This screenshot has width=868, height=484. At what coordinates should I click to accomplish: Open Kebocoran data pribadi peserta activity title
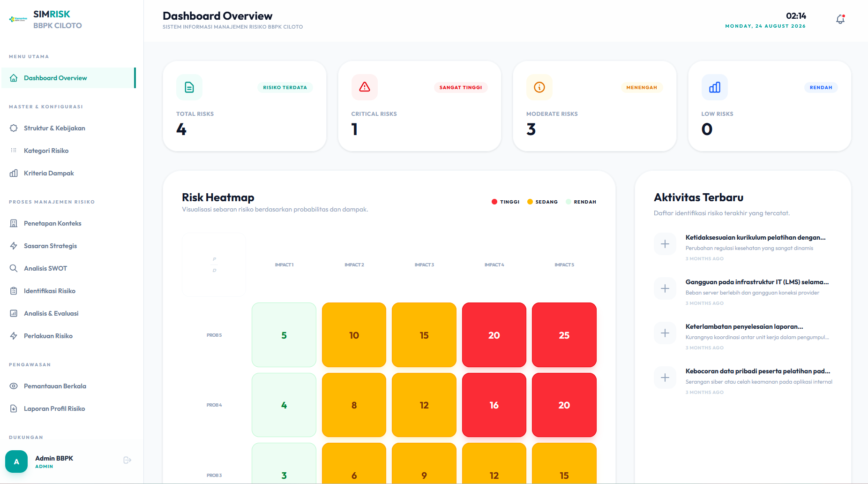tap(758, 371)
